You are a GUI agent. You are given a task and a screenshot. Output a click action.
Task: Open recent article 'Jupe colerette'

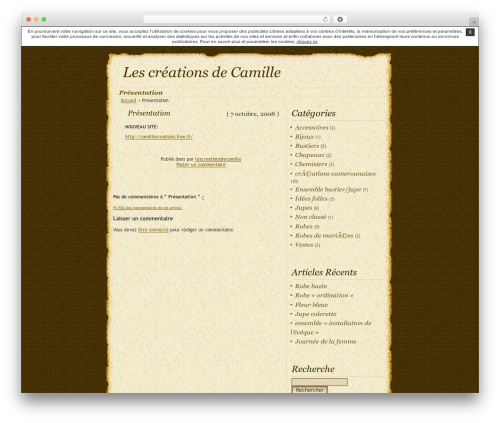315,314
